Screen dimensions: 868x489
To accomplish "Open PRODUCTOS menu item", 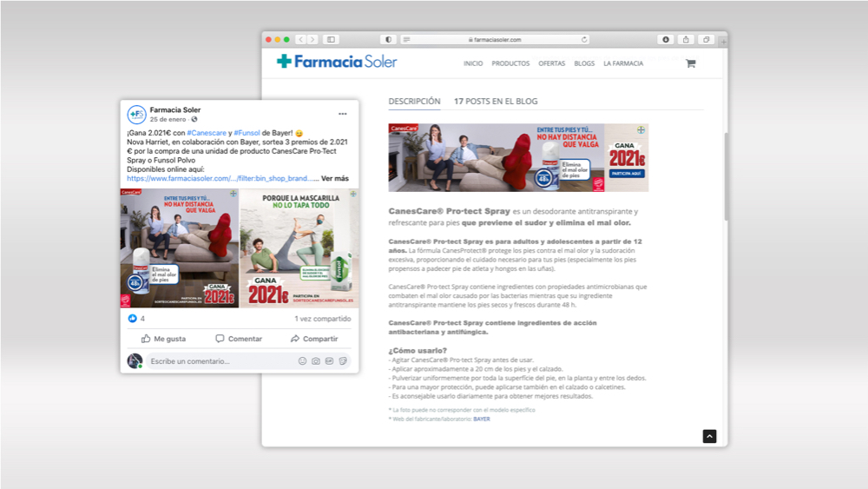I will tap(510, 63).
